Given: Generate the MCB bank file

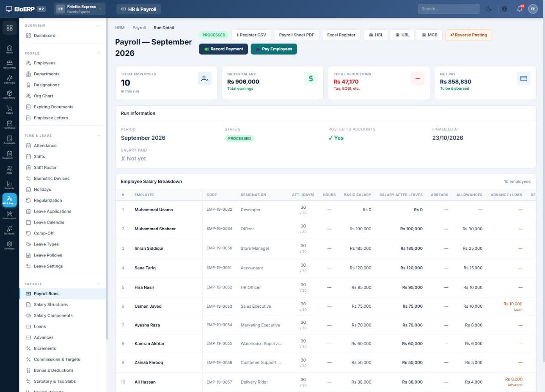Looking at the screenshot, I should pos(429,35).
